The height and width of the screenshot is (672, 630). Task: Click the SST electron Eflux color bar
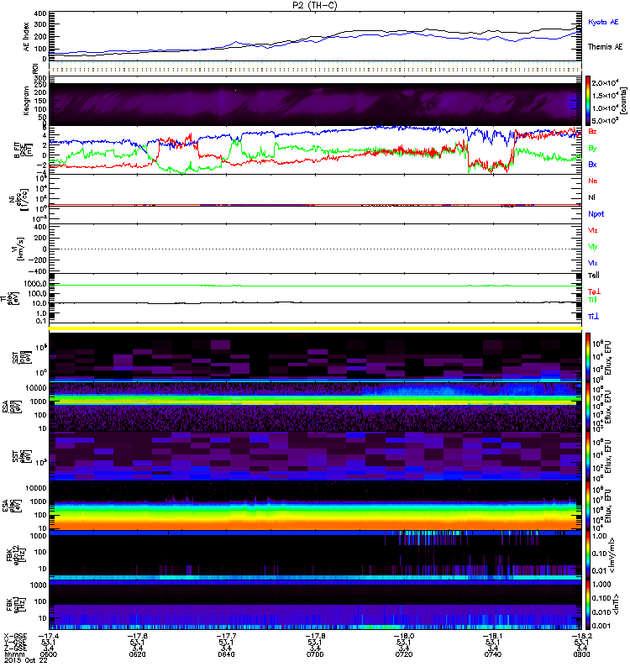tap(588, 456)
